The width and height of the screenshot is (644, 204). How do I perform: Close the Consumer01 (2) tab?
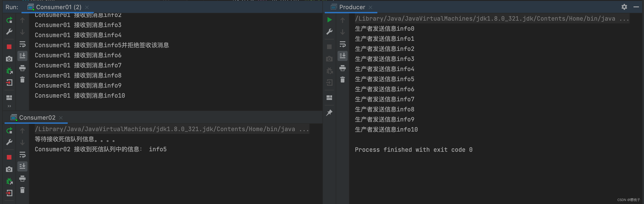(87, 7)
